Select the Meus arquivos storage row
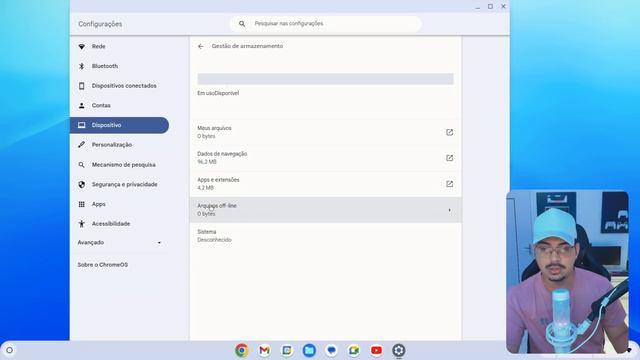The height and width of the screenshot is (360, 640). tap(325, 132)
